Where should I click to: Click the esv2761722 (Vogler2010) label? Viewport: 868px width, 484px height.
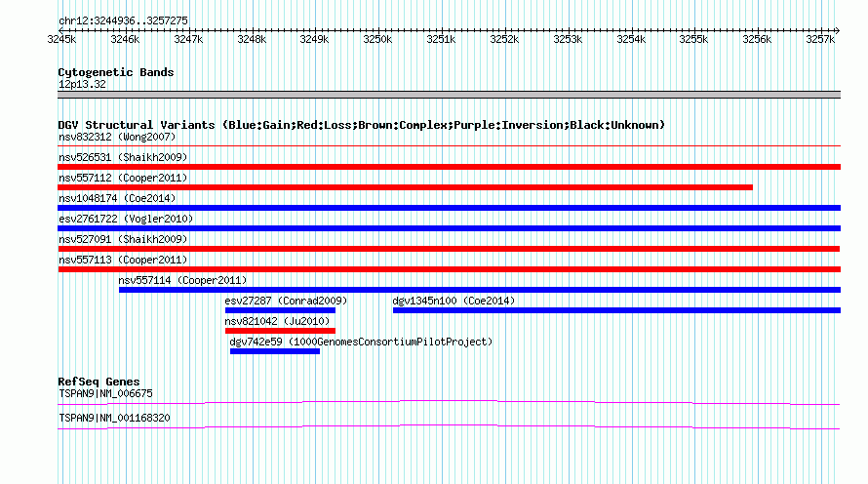[x=126, y=219]
